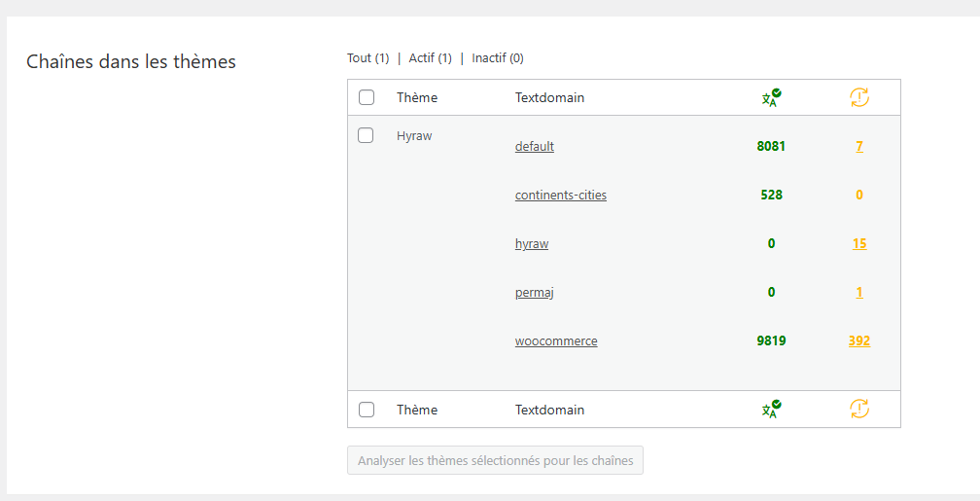Image resolution: width=980 pixels, height=501 pixels.
Task: Click the needs-update icon in table header
Action: tap(858, 97)
